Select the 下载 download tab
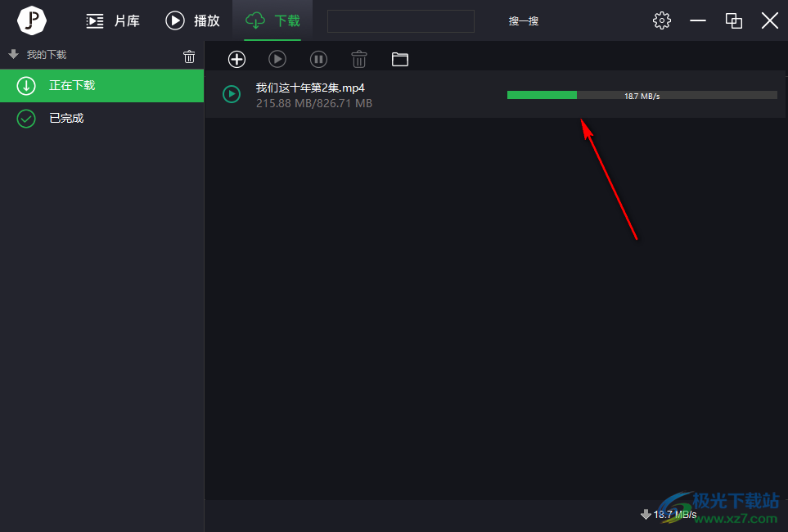 [x=272, y=20]
